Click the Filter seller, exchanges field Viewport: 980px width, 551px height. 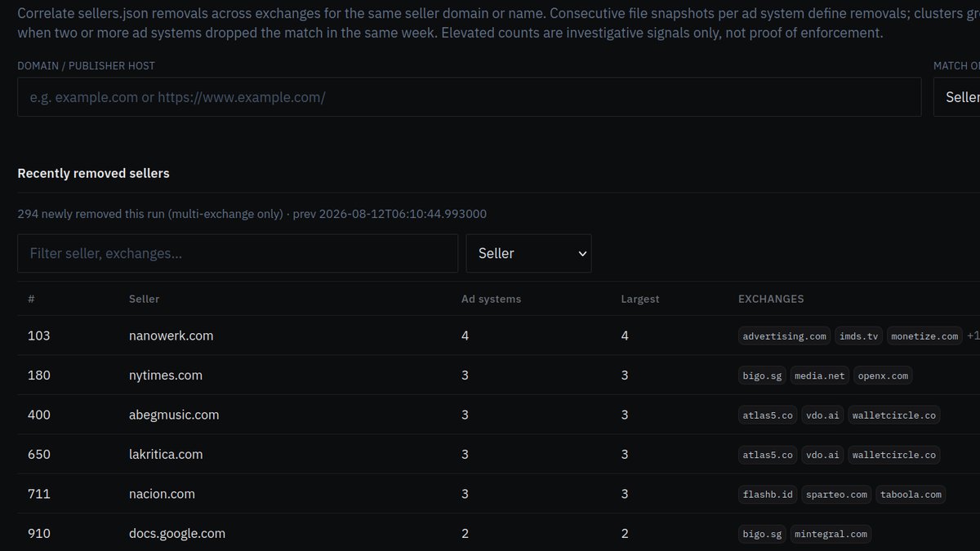tap(238, 253)
